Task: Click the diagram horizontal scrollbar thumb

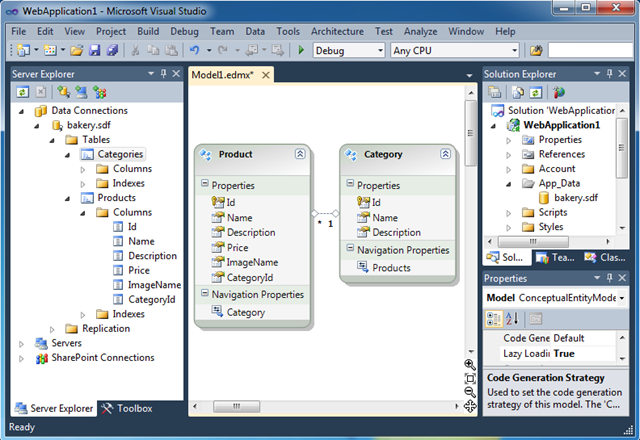Action: coord(236,407)
